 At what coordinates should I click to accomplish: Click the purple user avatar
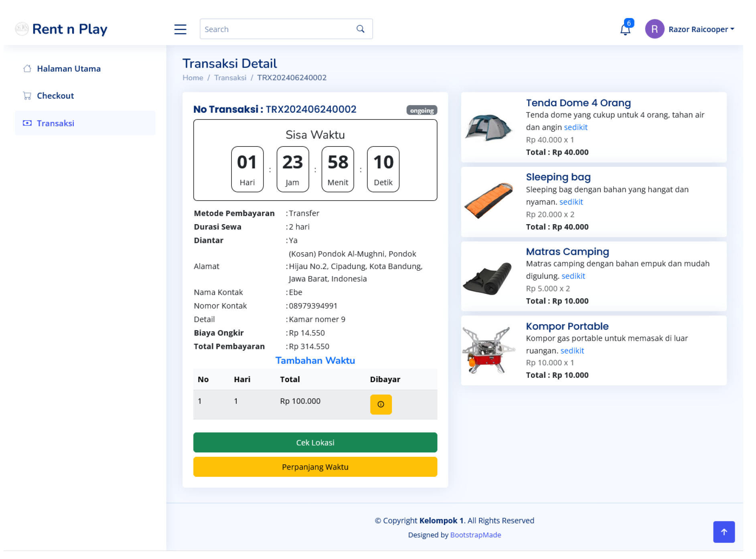654,29
